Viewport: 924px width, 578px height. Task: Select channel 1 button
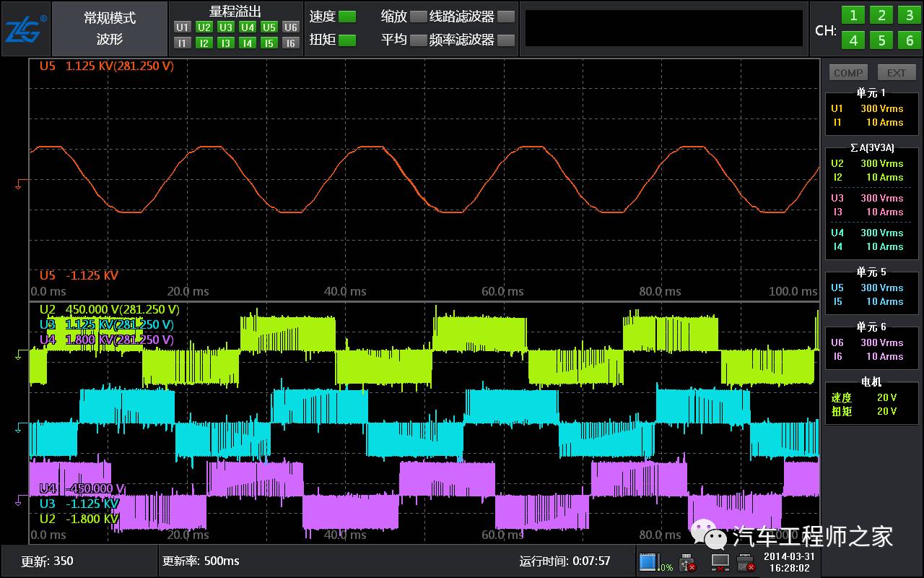(853, 15)
